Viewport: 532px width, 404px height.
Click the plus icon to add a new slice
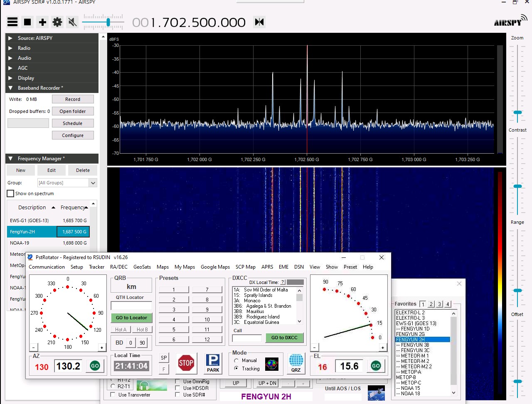pos(42,22)
